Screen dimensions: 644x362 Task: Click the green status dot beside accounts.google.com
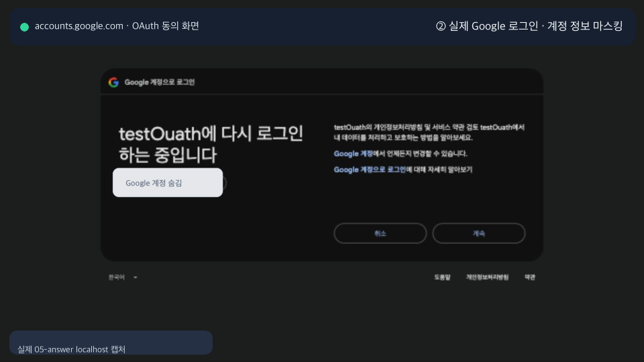[x=25, y=27]
